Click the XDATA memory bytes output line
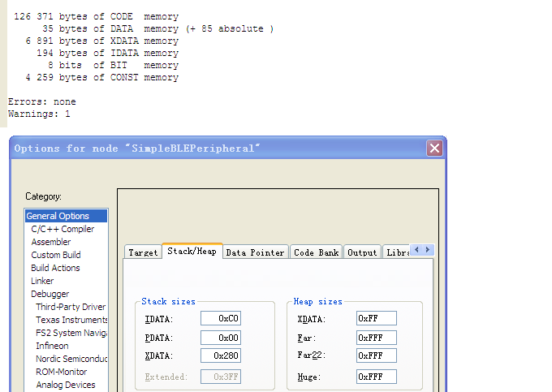The width and height of the screenshot is (552, 392). 102,41
